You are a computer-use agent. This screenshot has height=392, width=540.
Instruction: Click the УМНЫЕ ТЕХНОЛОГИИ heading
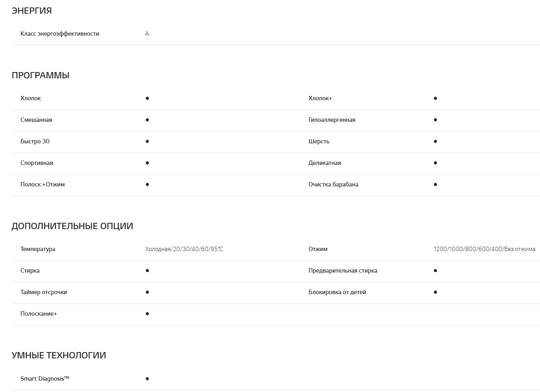click(59, 355)
